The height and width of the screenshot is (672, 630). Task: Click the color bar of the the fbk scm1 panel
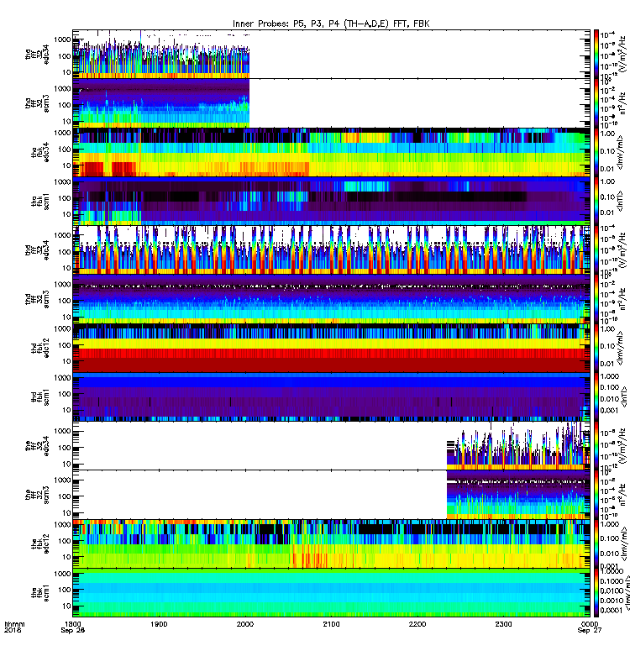click(596, 593)
